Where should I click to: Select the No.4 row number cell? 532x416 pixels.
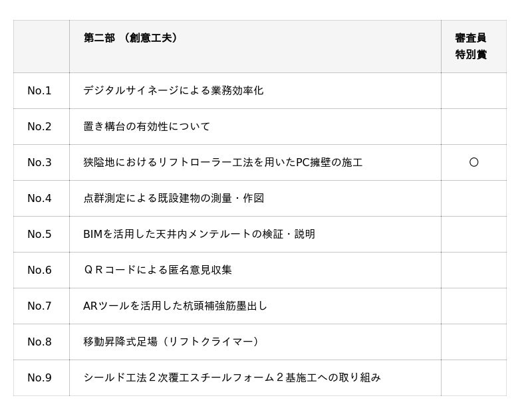39,198
